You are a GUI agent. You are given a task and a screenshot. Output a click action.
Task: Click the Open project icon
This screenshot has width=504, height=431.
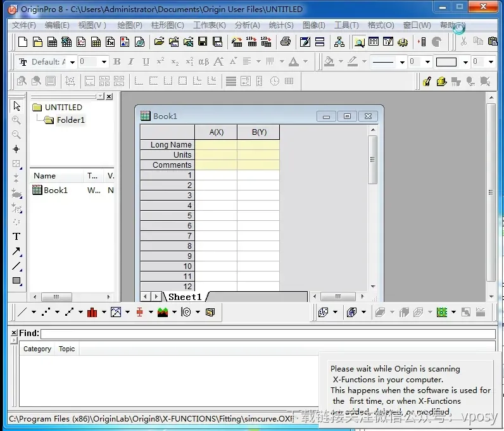pos(159,42)
